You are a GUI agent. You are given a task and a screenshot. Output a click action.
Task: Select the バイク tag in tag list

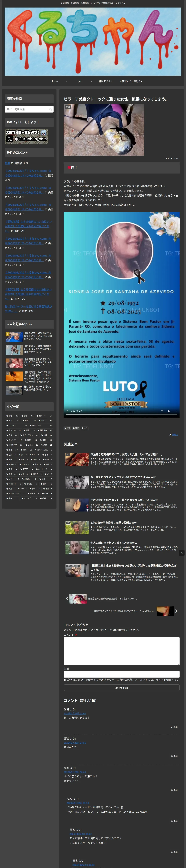pyautogui.click(x=24, y=464)
